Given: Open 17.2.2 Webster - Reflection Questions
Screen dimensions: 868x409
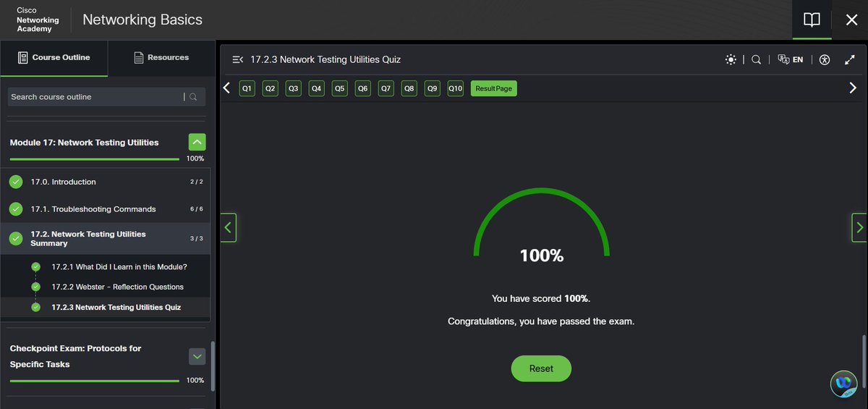Looking at the screenshot, I should coord(117,287).
